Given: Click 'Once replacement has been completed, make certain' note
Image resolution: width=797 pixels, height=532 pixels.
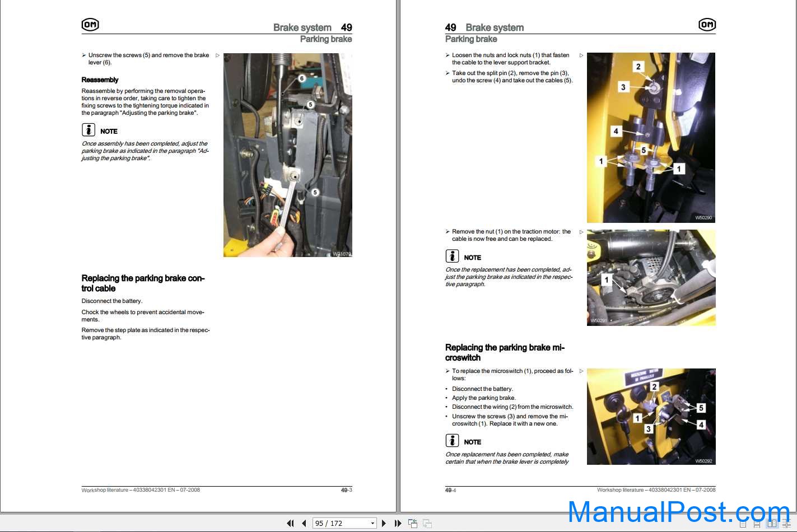Looking at the screenshot, I should point(507,458).
